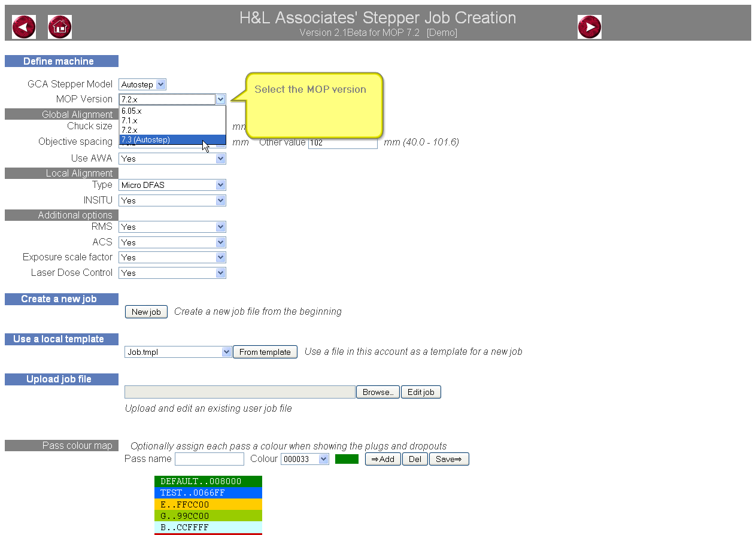
Task: Select the TEST..0066FF colour row
Action: click(x=208, y=493)
